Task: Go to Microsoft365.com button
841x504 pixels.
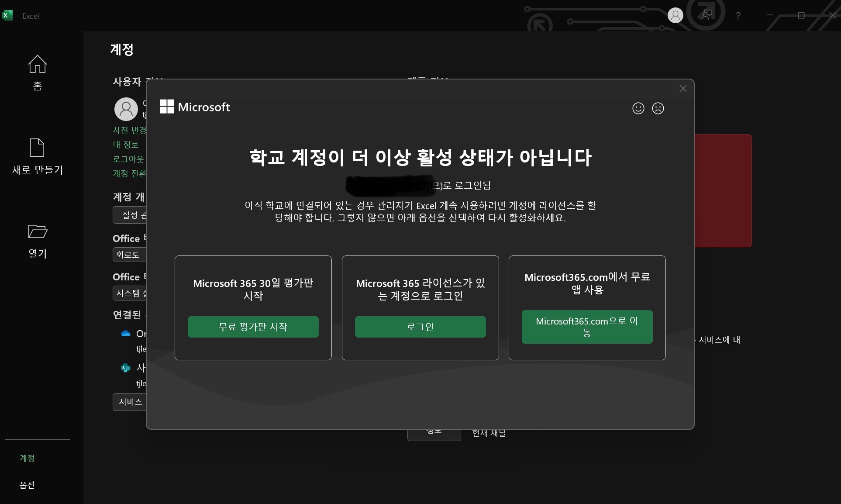Action: click(586, 327)
